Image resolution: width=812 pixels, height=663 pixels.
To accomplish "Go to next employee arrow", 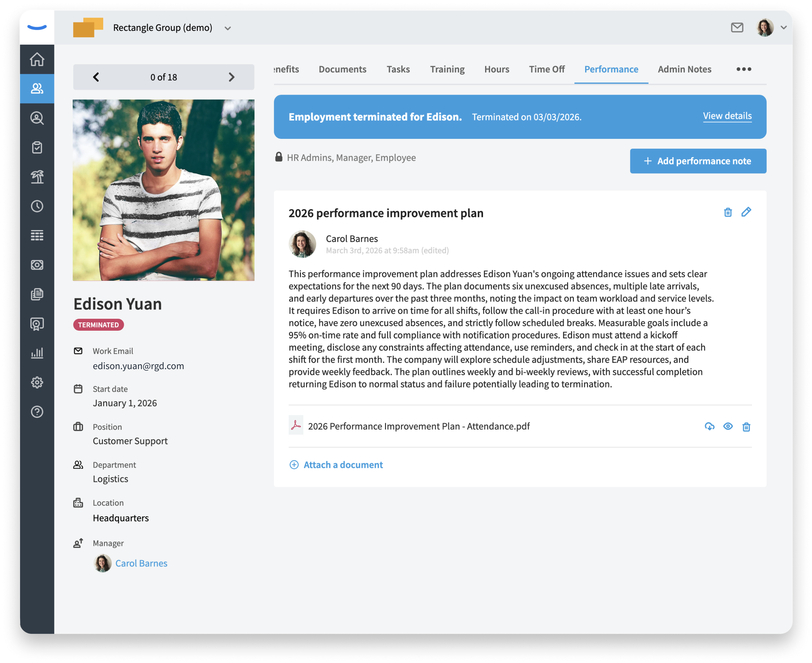I will pyautogui.click(x=232, y=77).
